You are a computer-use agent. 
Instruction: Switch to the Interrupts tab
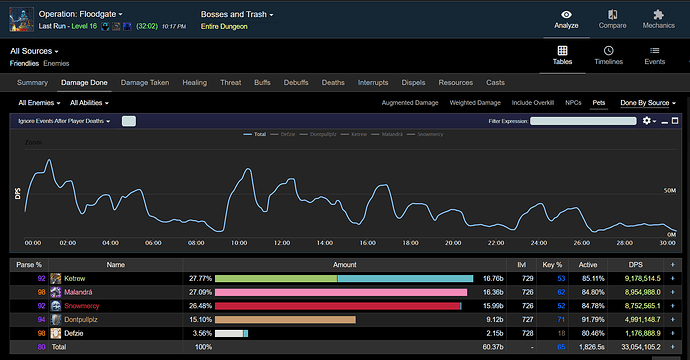(x=373, y=82)
